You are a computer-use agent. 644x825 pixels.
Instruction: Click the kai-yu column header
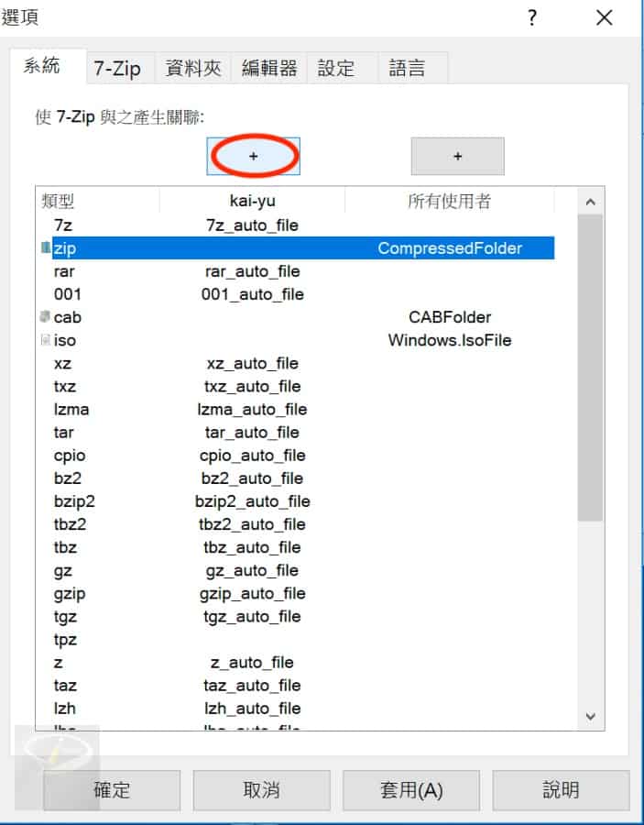click(x=252, y=201)
